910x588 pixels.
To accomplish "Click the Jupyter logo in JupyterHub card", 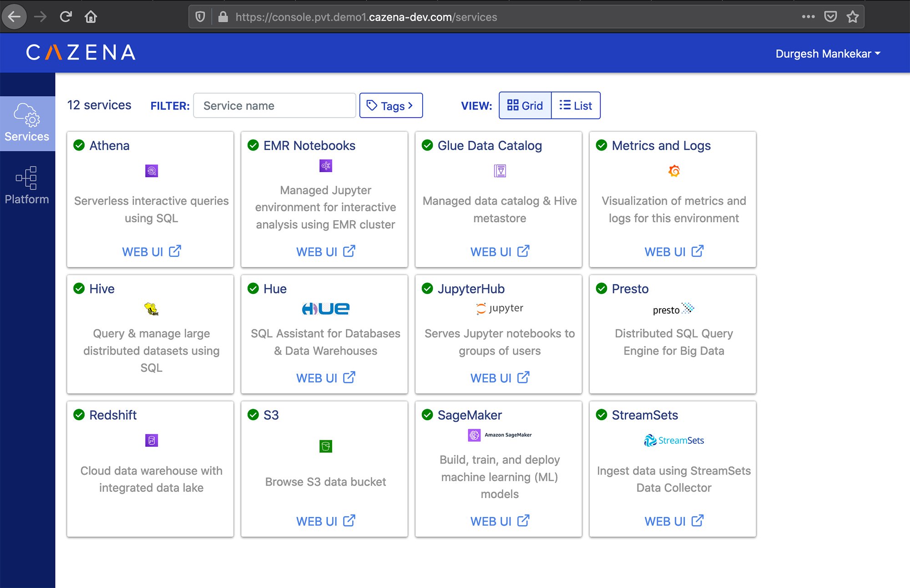I will click(x=499, y=308).
